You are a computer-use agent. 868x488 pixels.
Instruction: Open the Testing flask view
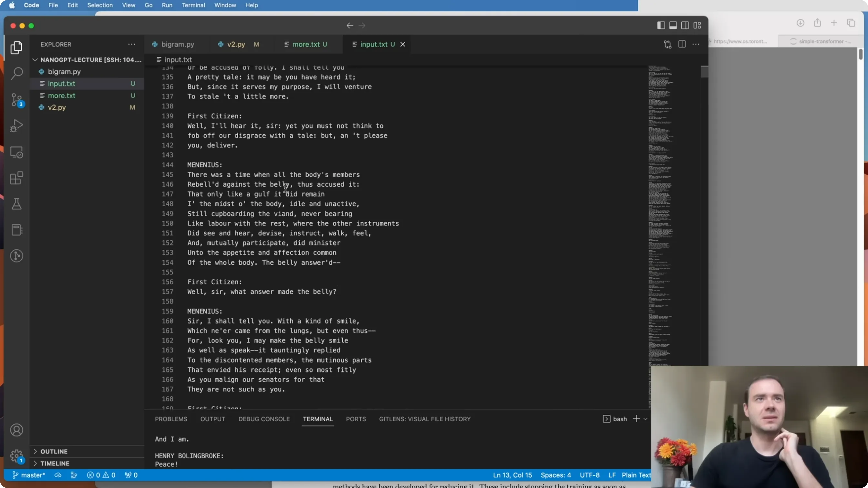click(x=16, y=204)
